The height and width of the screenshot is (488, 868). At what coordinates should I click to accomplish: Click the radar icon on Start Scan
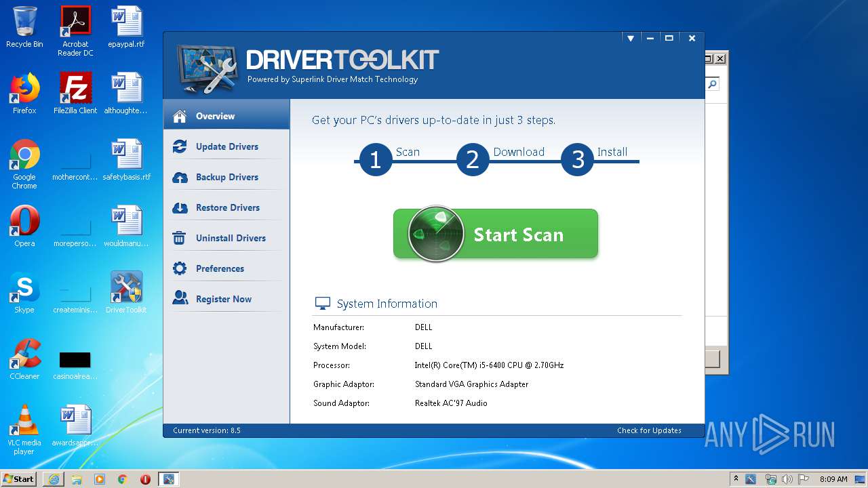[x=436, y=234]
